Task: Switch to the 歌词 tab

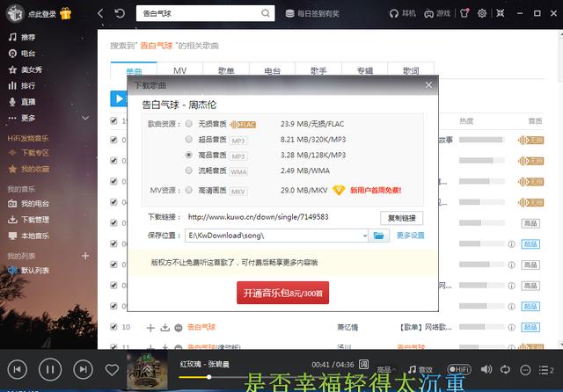Action: [411, 70]
